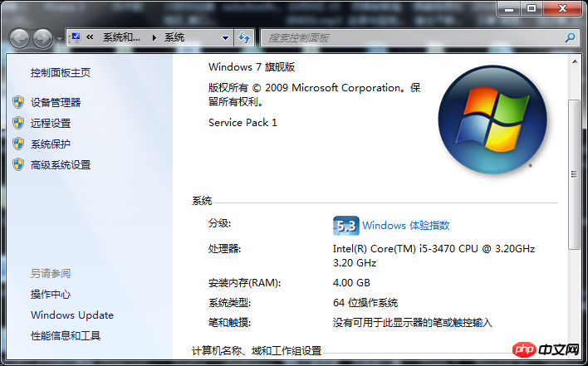Open 设备管理器 link
This screenshot has height=366, width=588.
(x=56, y=103)
